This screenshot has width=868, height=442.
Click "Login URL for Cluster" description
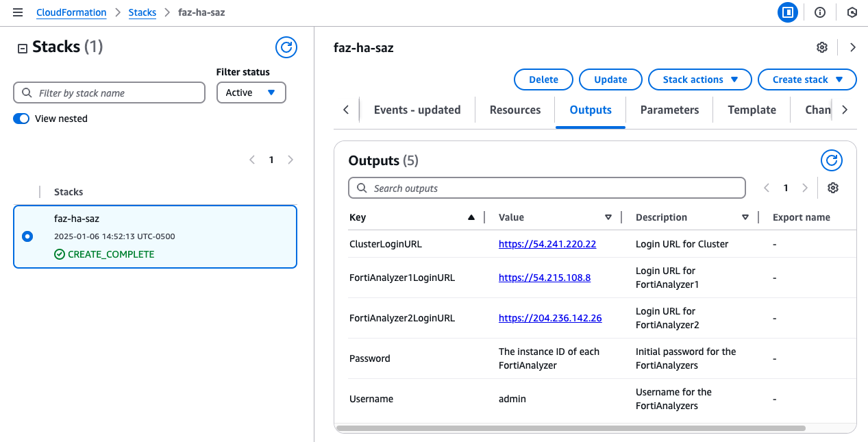(682, 244)
